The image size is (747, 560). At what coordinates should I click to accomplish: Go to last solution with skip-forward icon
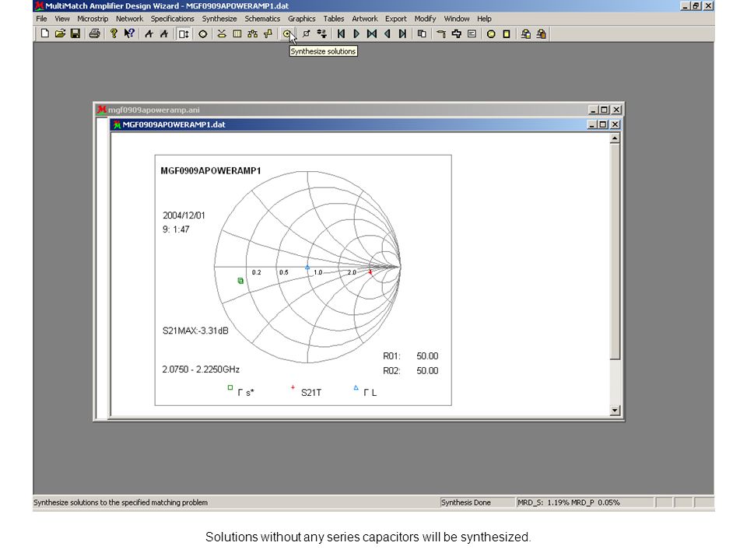tap(402, 33)
